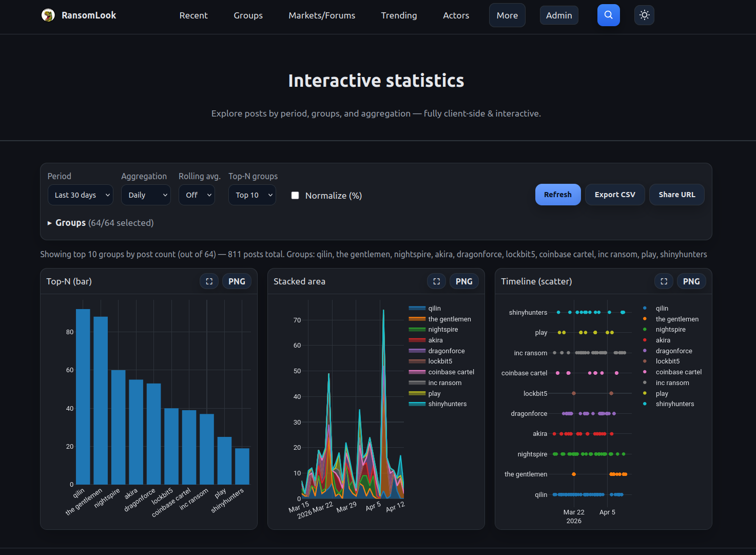The width and height of the screenshot is (756, 555).
Task: Expand the Stacked area chart to fullscreen
Action: pos(437,281)
